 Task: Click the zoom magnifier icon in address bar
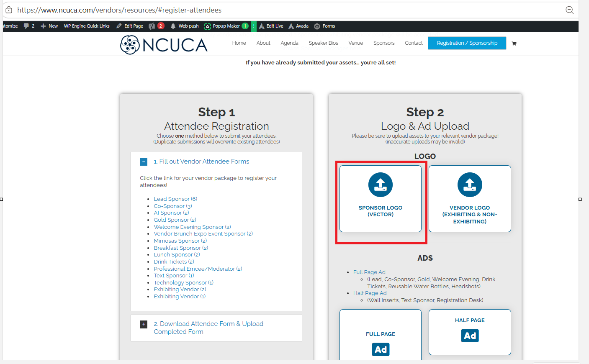point(569,10)
